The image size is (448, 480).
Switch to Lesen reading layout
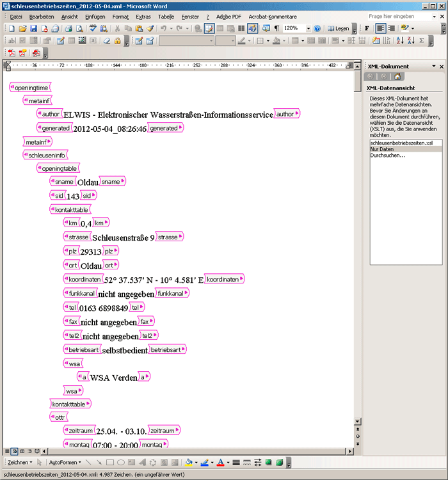click(x=339, y=28)
